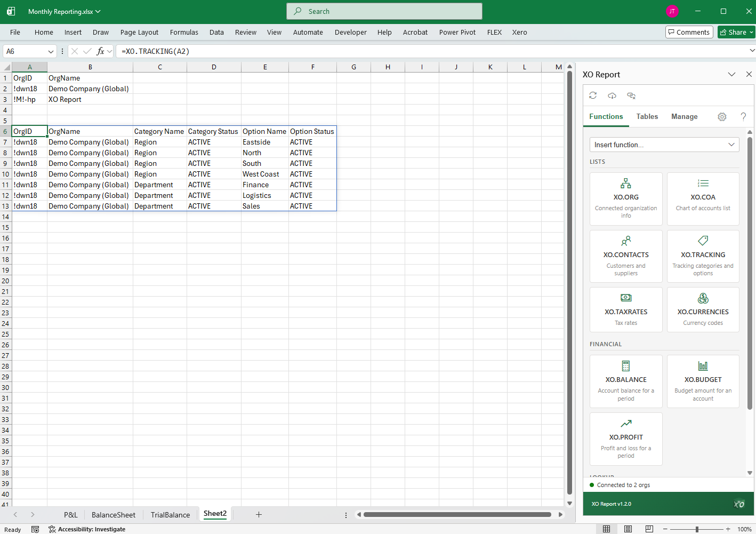
Task: Click the 100% zoom level
Action: pyautogui.click(x=744, y=529)
